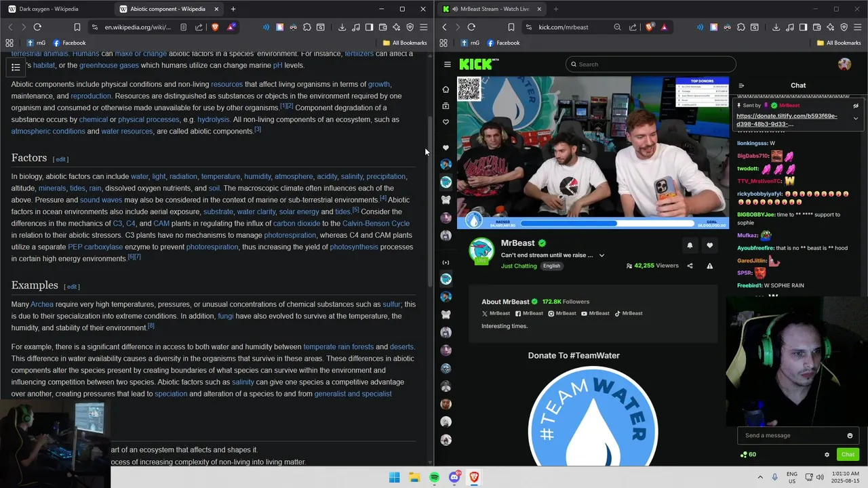This screenshot has width=868, height=488.
Task: Expand the pinned message chevron
Action: [x=856, y=119]
